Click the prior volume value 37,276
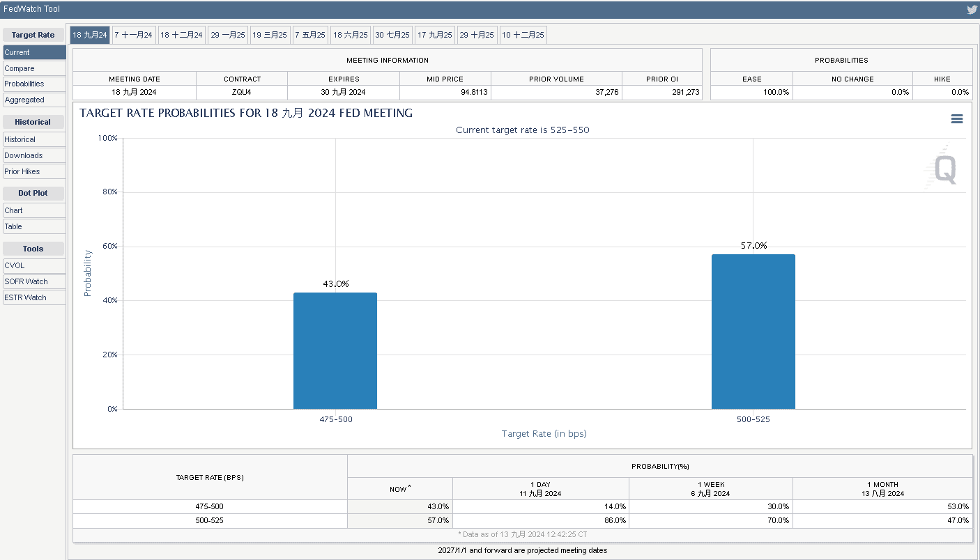This screenshot has width=980, height=560. coord(608,92)
